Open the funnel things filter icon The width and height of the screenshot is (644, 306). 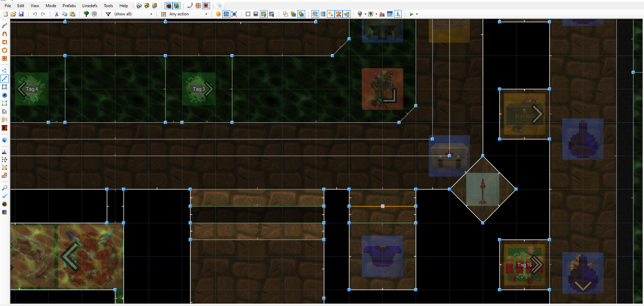108,14
